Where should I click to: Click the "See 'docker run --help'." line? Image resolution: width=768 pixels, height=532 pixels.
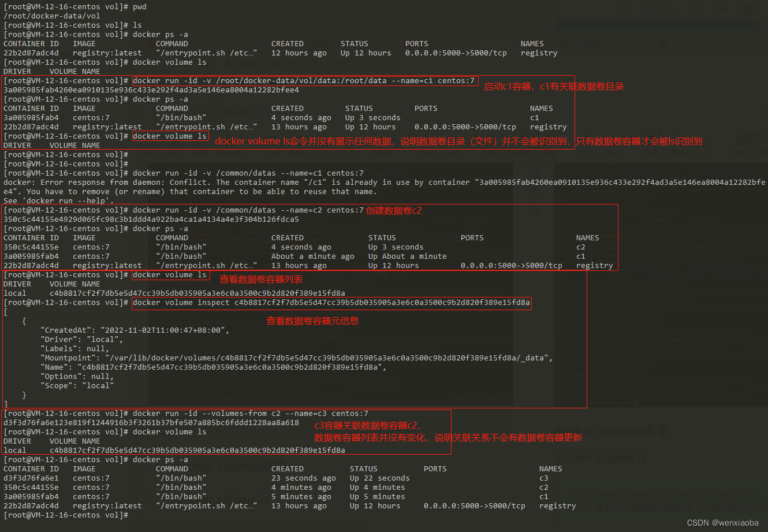click(x=59, y=201)
